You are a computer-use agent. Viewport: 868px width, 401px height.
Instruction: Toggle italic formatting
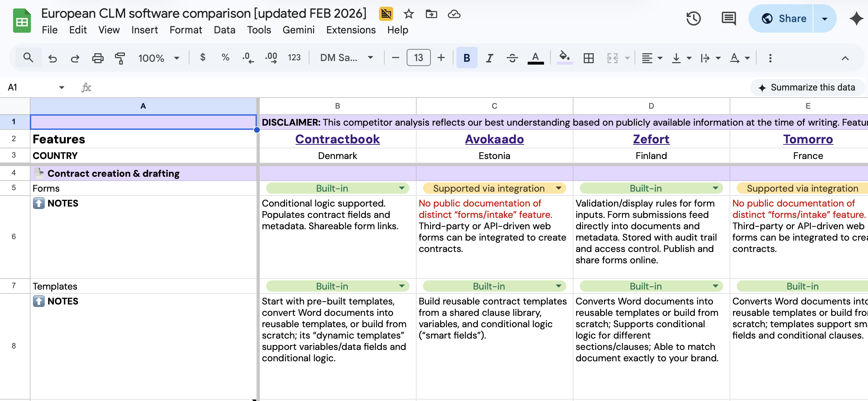point(489,58)
